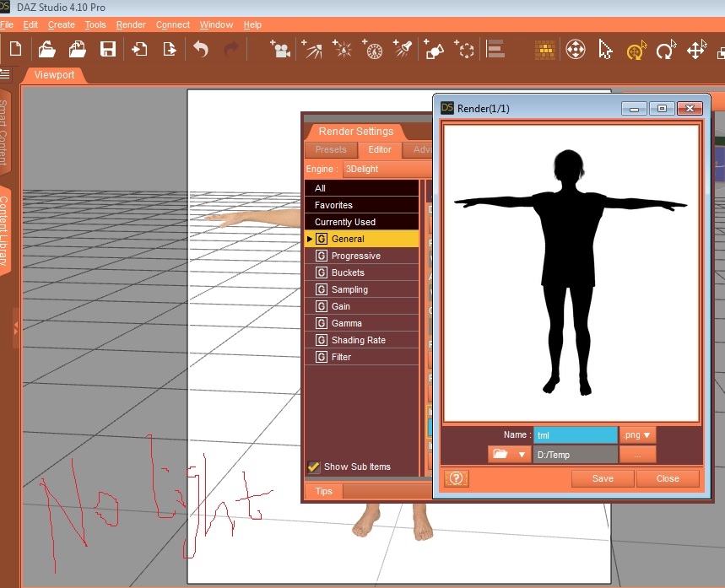Screen dimensions: 725x588
Task: Open the Render menu
Action: (131, 24)
